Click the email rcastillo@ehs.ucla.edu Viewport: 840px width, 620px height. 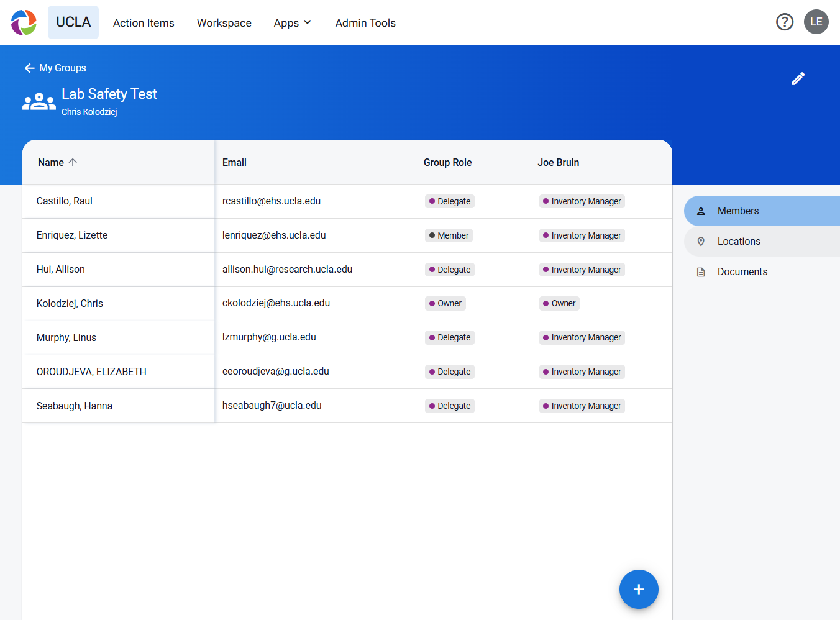click(272, 201)
